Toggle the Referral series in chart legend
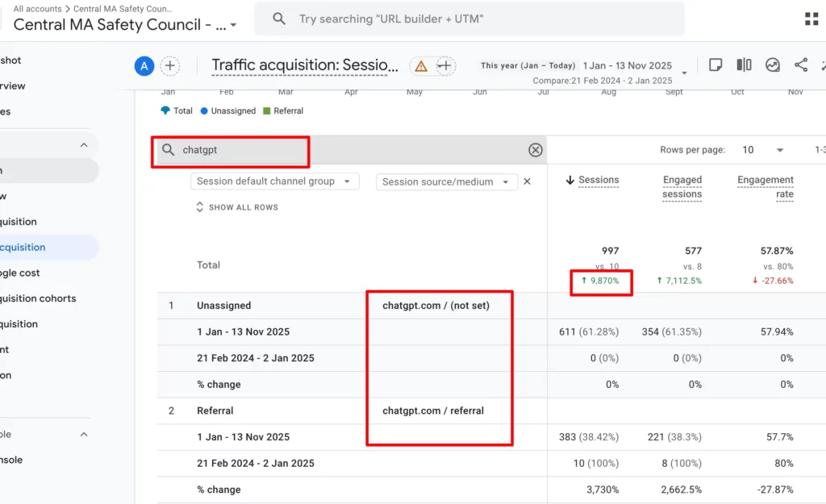826x504 pixels. click(282, 111)
